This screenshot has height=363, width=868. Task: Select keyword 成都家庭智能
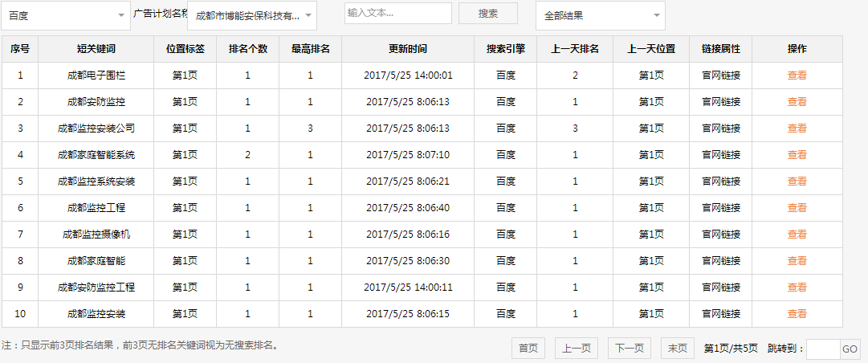(96, 261)
